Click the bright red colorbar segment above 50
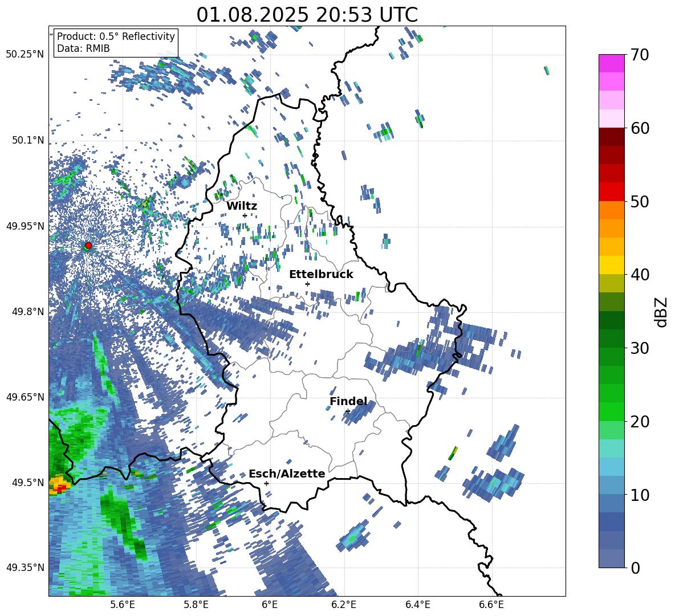 (x=611, y=191)
